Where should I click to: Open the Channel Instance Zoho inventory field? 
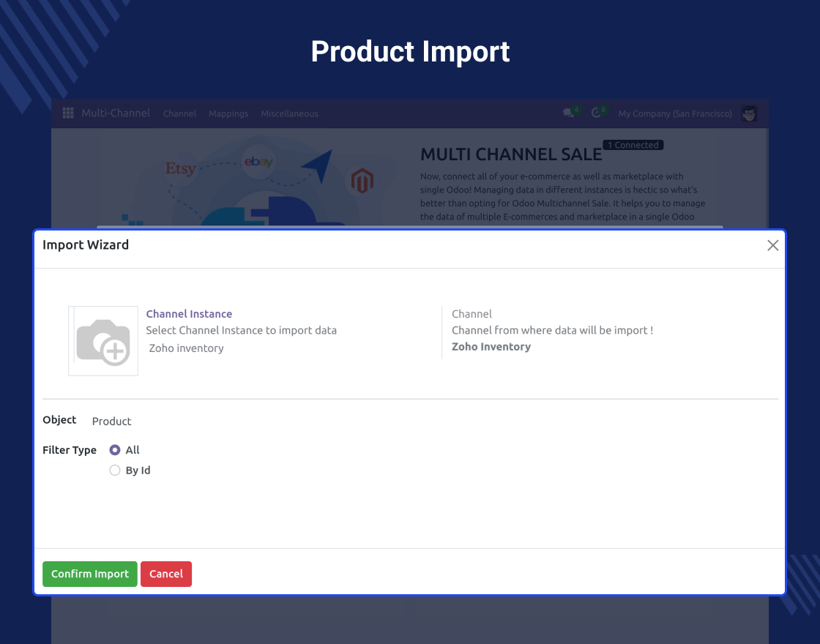(x=186, y=348)
